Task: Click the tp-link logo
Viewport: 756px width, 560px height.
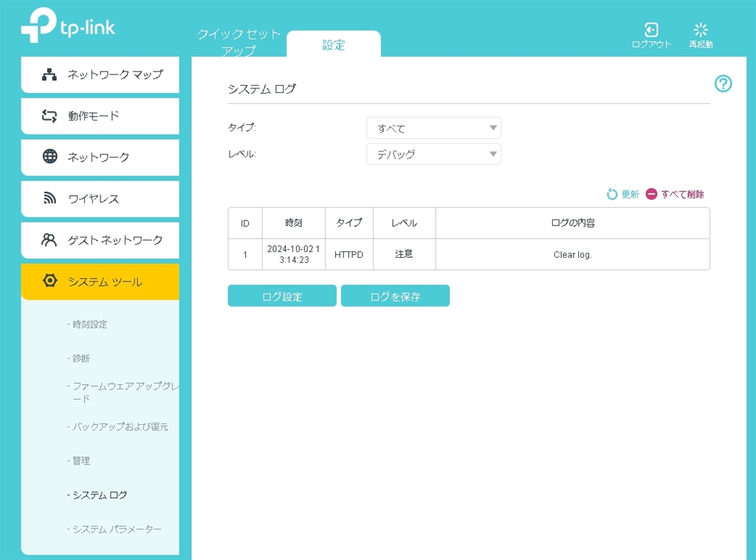Action: pyautogui.click(x=68, y=25)
